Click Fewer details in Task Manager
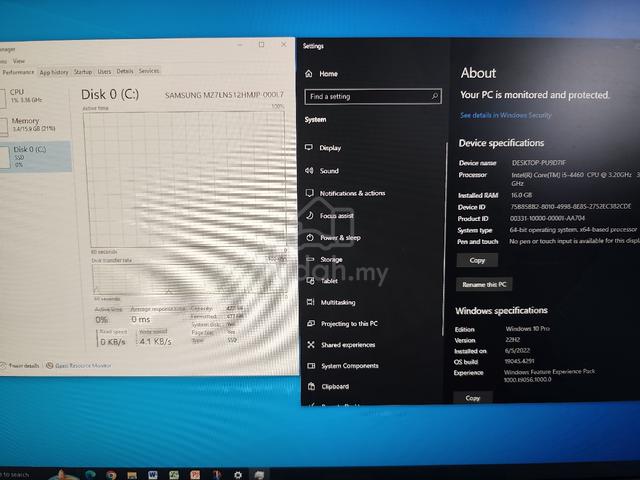This screenshot has width=640, height=480. 20,365
